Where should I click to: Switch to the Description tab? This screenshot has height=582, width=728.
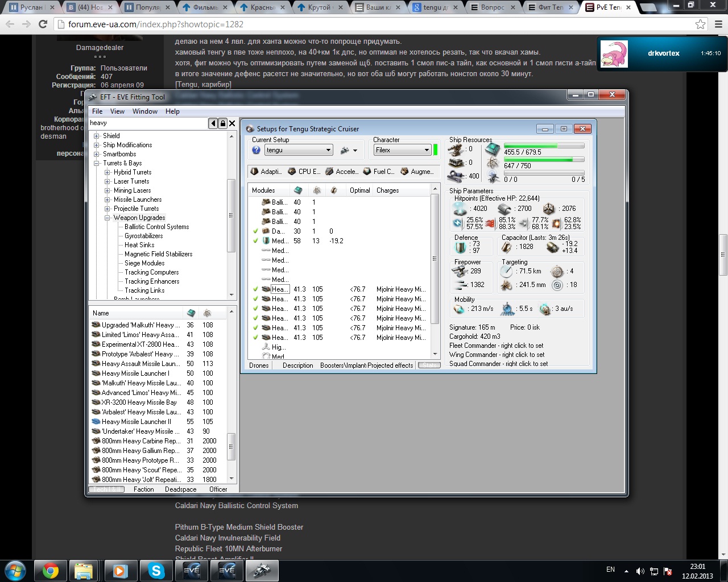[x=297, y=365]
